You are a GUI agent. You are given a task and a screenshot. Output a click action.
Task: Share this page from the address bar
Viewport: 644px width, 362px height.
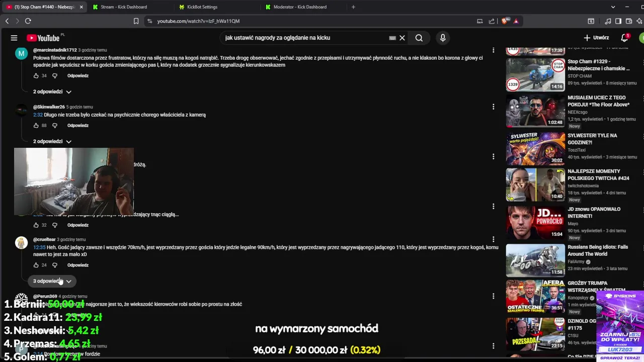(x=492, y=21)
